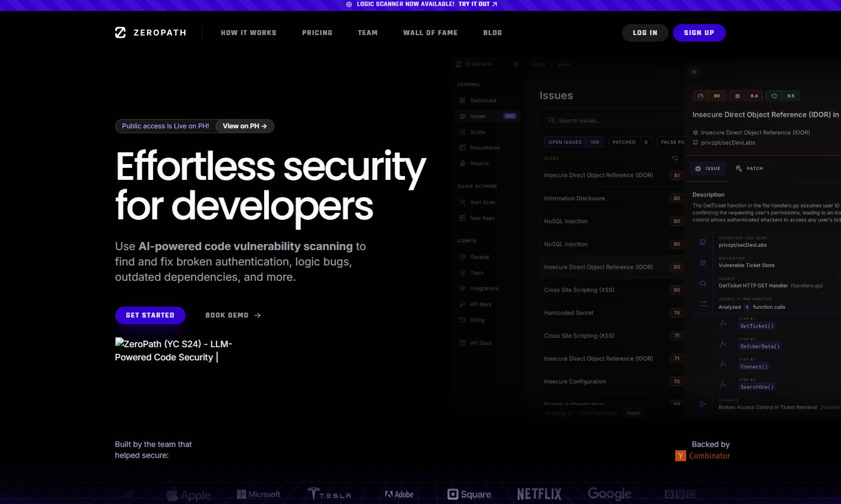Open API Keys via key icon

[x=462, y=304]
